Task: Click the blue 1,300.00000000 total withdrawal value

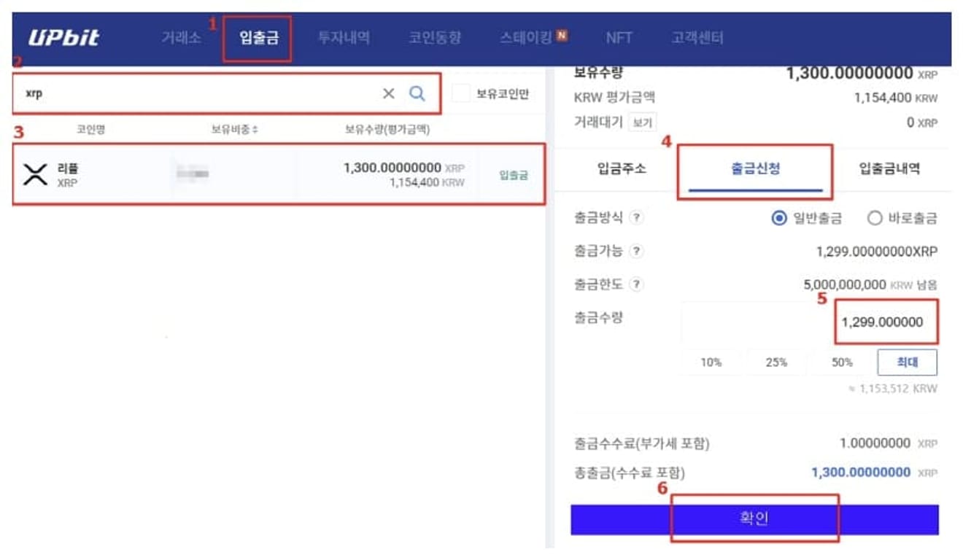Action: pyautogui.click(x=861, y=472)
